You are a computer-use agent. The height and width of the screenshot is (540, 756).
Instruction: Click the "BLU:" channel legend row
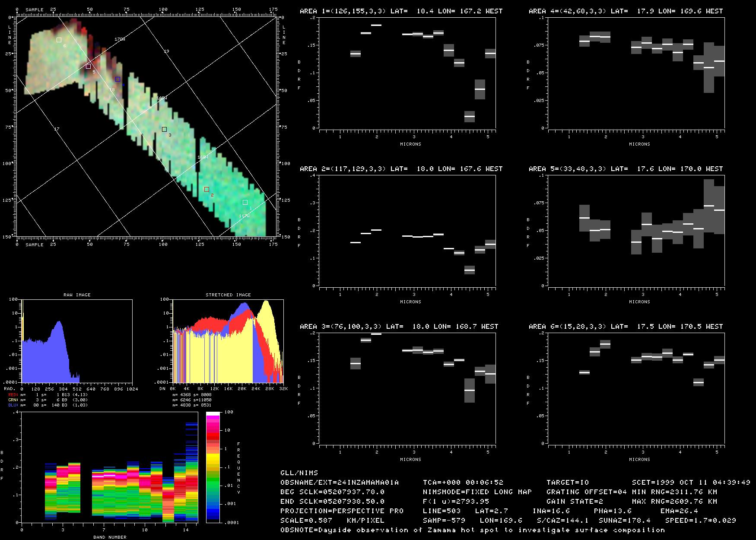pos(48,405)
